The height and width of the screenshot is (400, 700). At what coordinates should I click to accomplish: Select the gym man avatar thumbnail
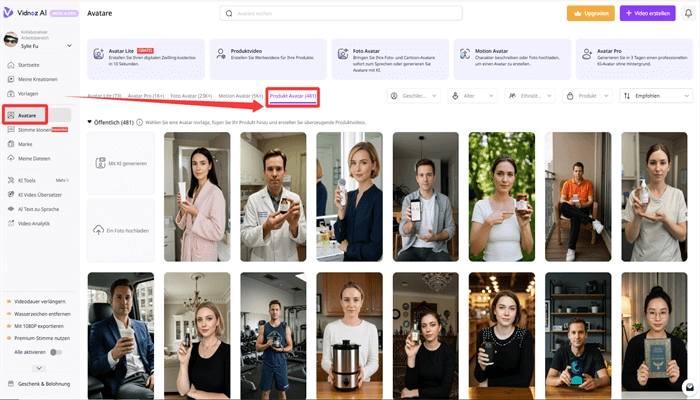(273, 336)
